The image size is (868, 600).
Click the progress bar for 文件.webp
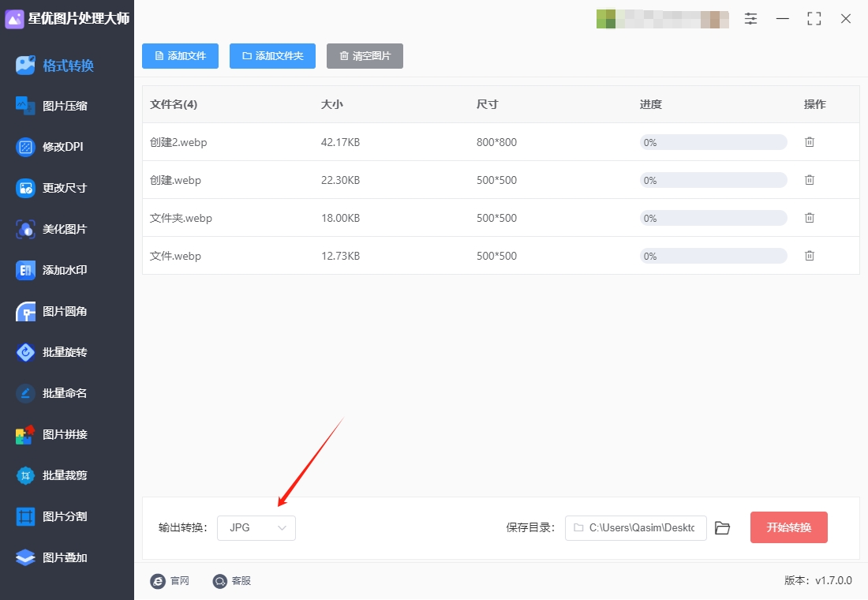click(x=713, y=256)
